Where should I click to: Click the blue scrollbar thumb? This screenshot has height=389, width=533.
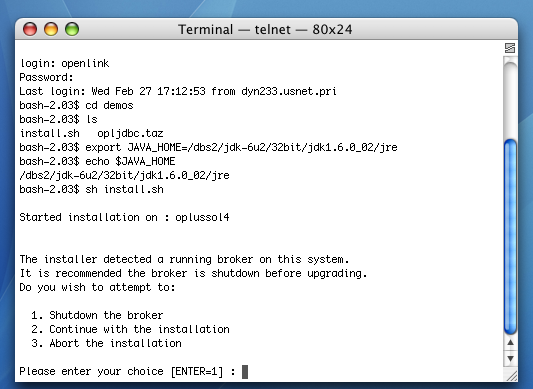[x=510, y=236]
